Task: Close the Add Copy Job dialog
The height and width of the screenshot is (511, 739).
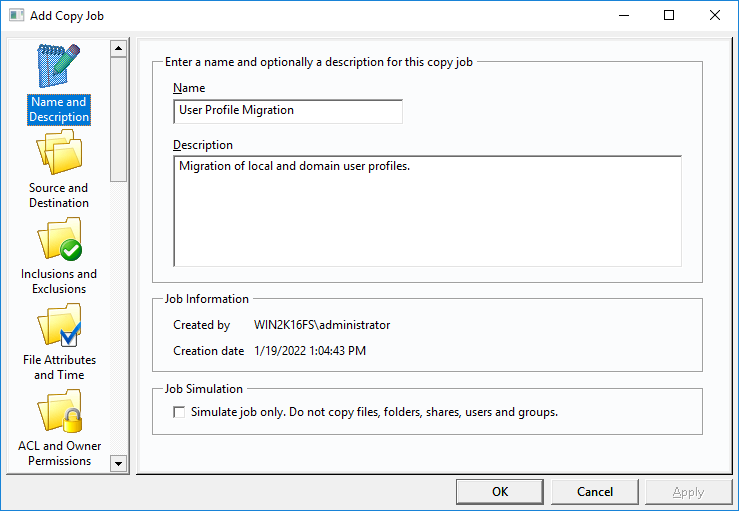Action: click(714, 16)
